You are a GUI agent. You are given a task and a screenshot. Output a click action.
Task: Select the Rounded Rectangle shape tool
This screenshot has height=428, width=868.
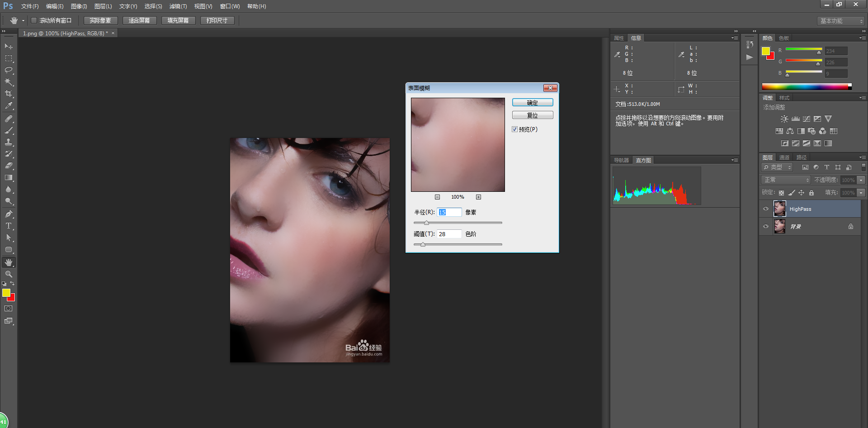pos(9,250)
